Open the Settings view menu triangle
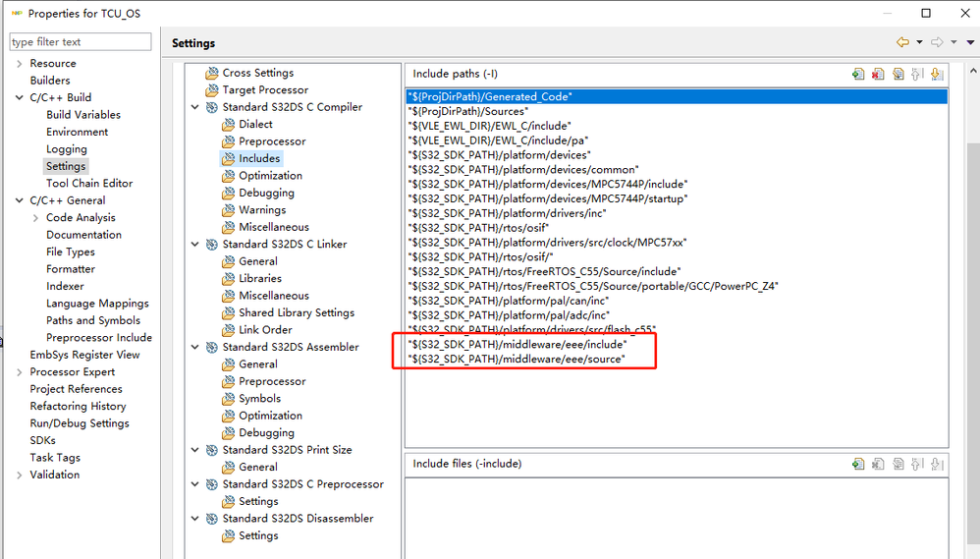Viewport: 980px width, 559px height. 970,42
